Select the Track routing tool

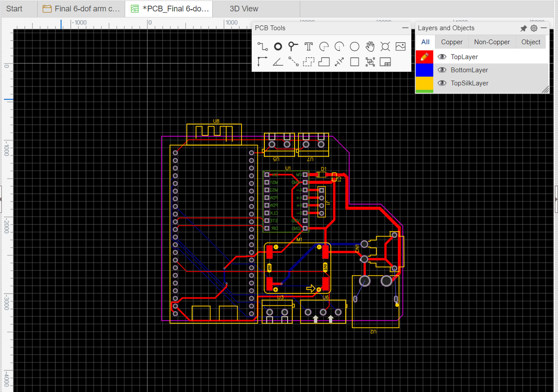pyautogui.click(x=262, y=47)
